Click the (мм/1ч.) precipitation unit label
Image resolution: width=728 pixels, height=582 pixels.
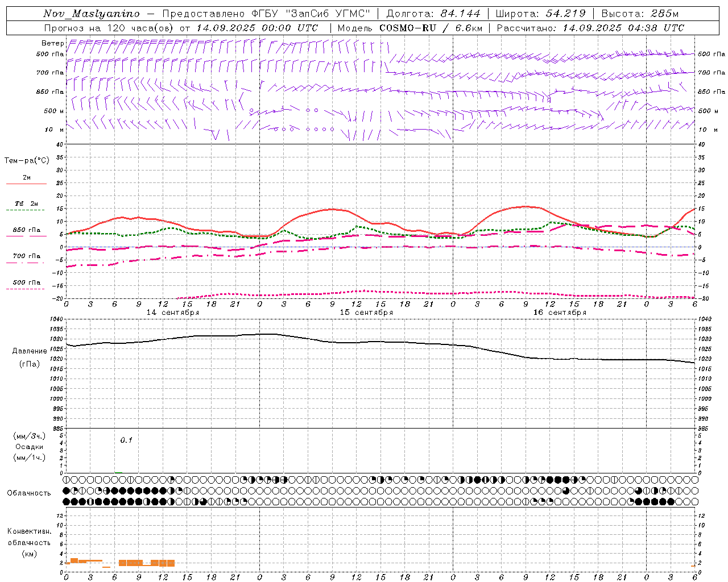point(30,458)
